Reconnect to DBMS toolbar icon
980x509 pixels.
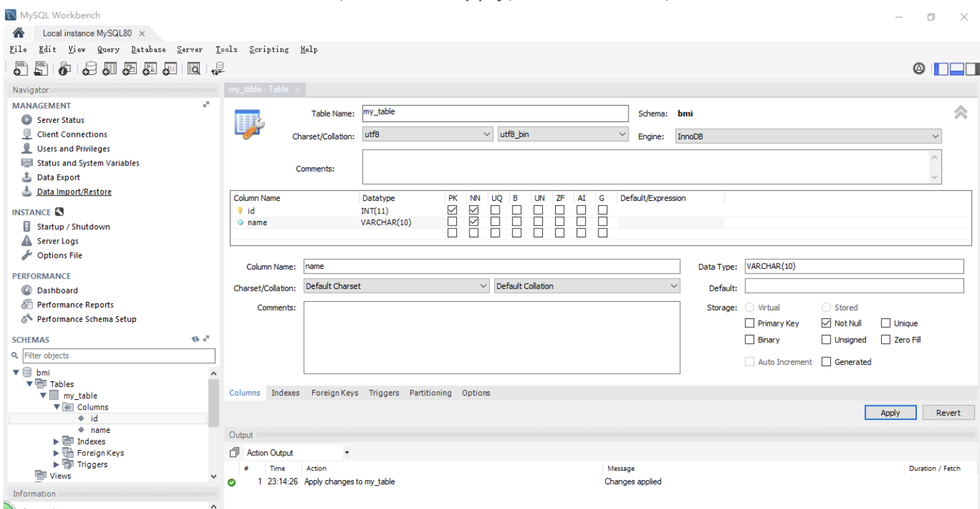218,68
